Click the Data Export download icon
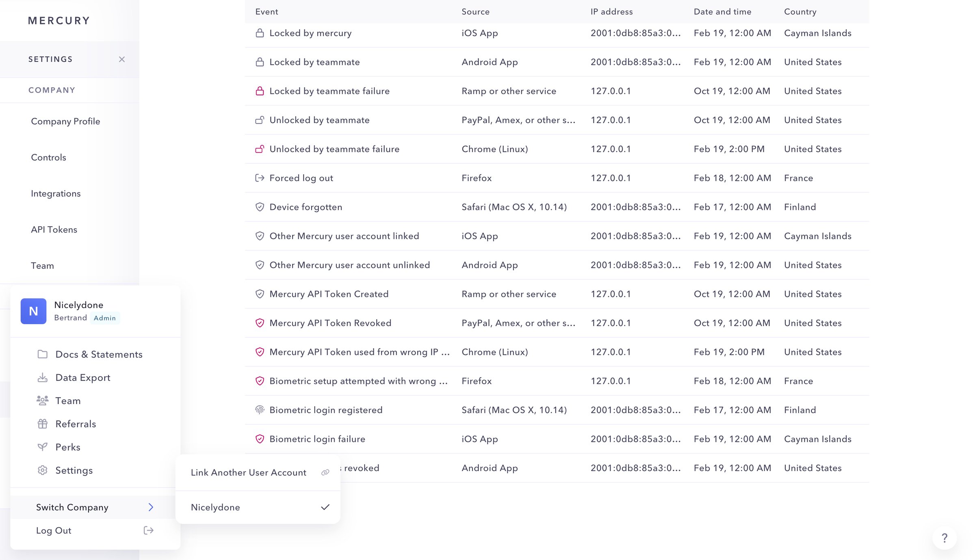 tap(42, 377)
